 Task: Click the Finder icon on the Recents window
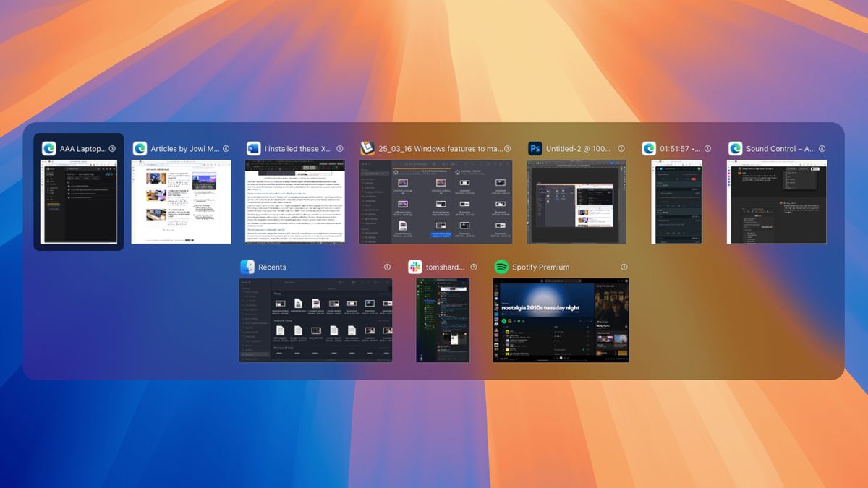pyautogui.click(x=249, y=267)
